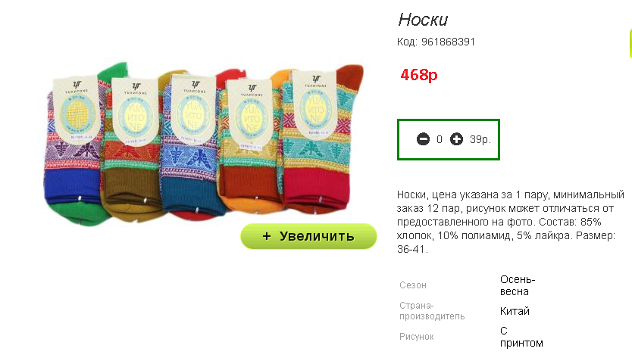Click the 39р. unit price label
Screen dimensions: 632x364
tap(480, 139)
